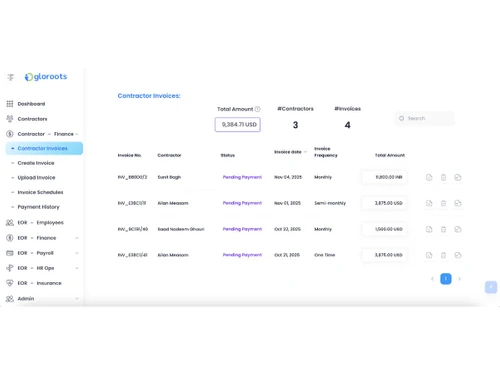This screenshot has width=500, height=375.
Task: Click the #Contractors count of 3
Action: [295, 125]
